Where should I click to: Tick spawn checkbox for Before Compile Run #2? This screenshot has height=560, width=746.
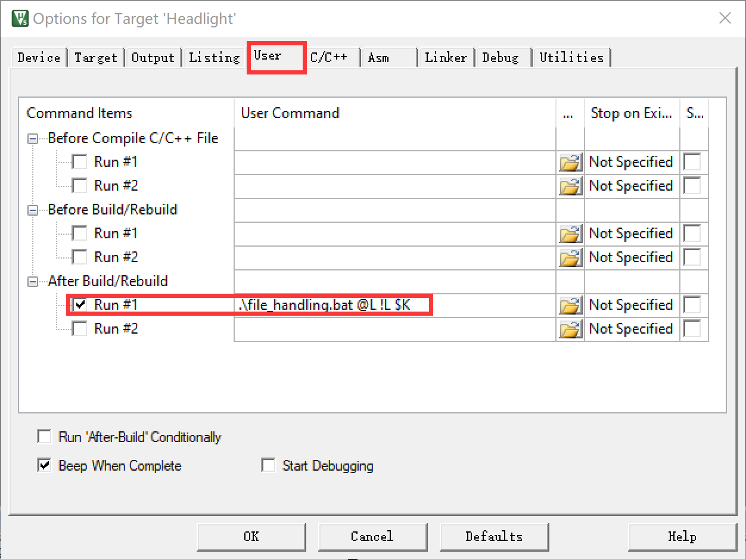[692, 186]
